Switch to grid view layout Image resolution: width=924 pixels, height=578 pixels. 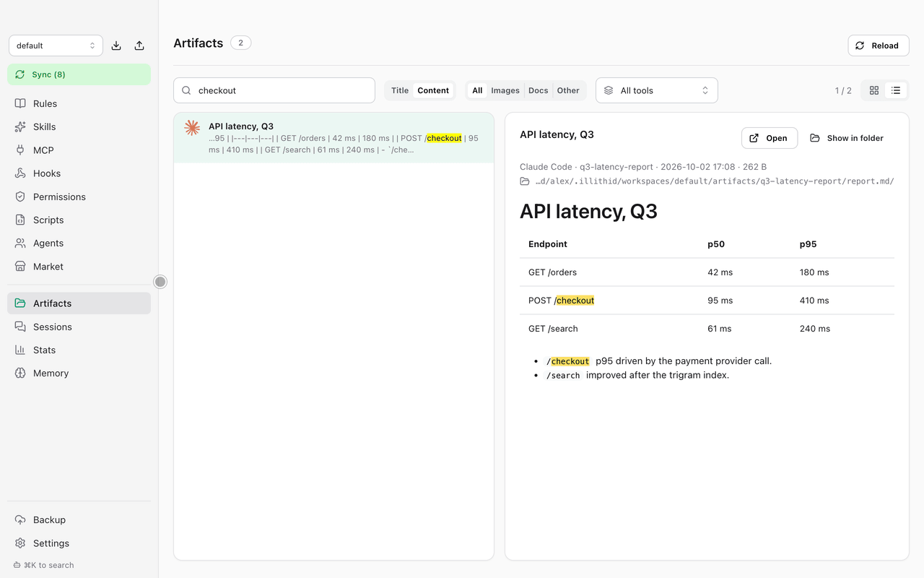pos(874,90)
